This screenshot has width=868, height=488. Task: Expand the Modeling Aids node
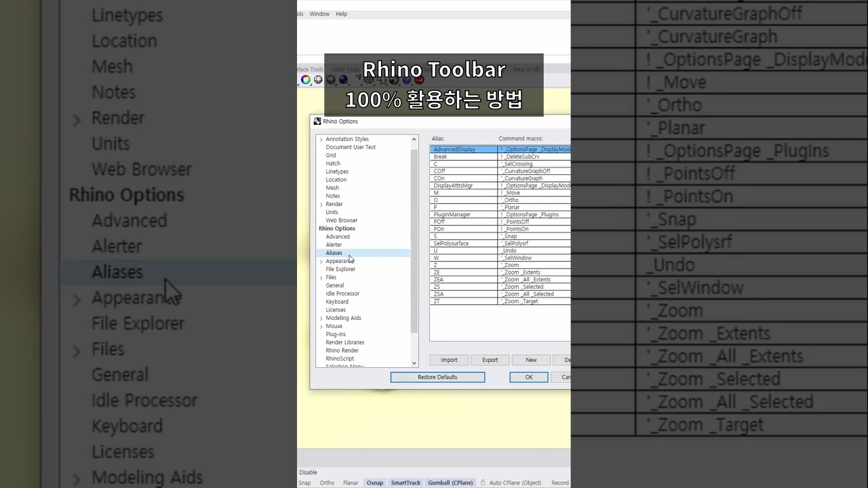point(321,318)
